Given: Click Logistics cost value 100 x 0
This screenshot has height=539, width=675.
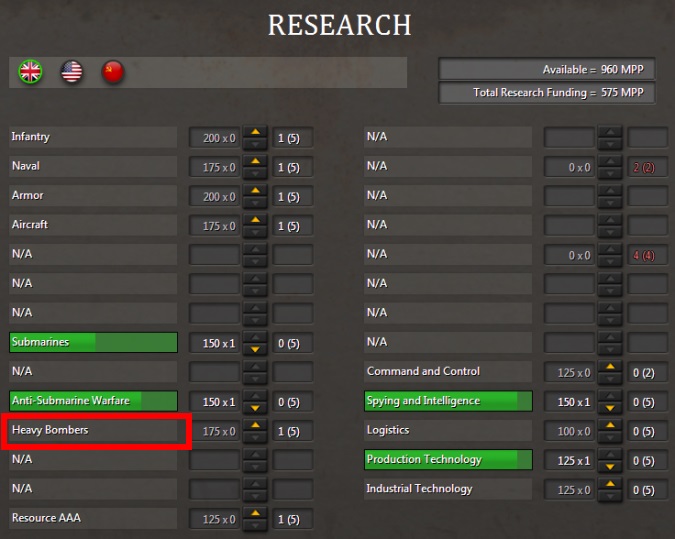Looking at the screenshot, I should (x=569, y=431).
